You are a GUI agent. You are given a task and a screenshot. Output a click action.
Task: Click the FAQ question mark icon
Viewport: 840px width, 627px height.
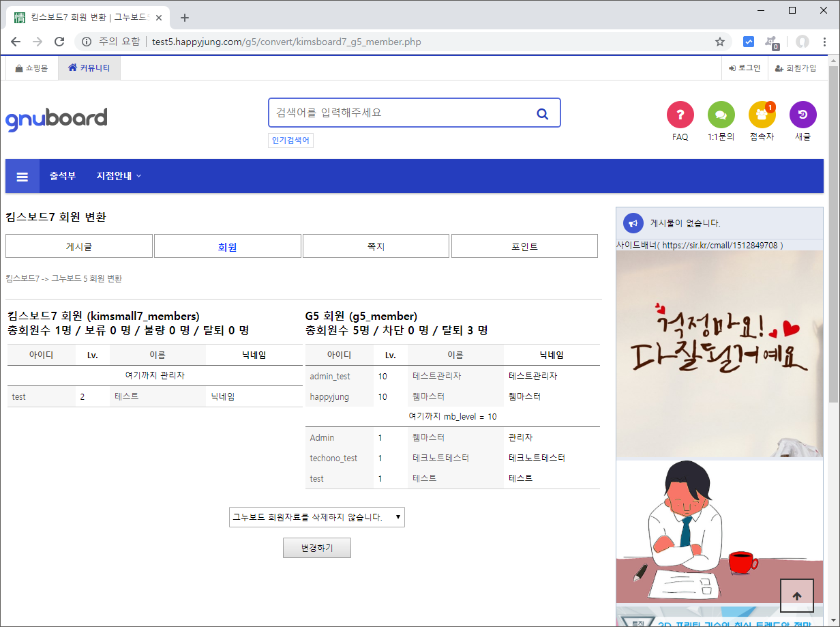[x=680, y=115]
